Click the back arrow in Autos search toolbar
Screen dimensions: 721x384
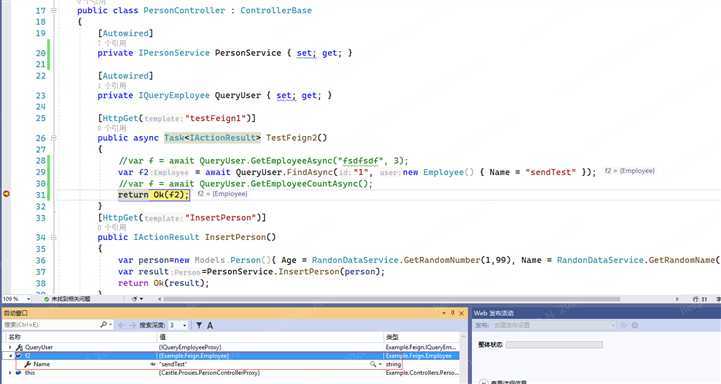click(x=121, y=325)
